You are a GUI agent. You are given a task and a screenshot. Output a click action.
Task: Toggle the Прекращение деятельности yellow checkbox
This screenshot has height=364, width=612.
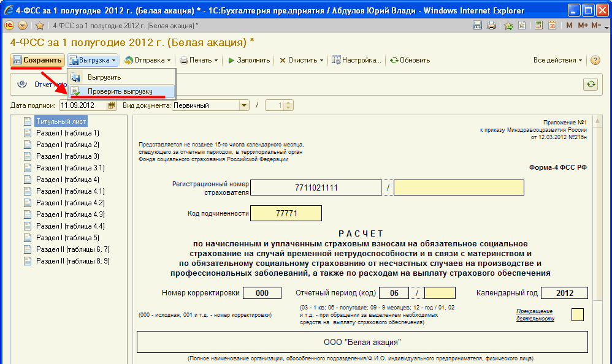(x=578, y=315)
